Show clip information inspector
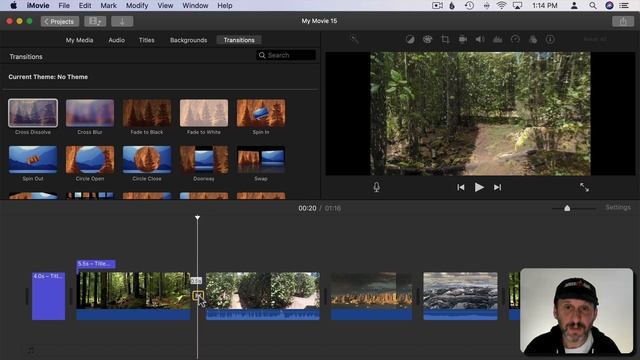Screen dimensions: 640x360 550,40
